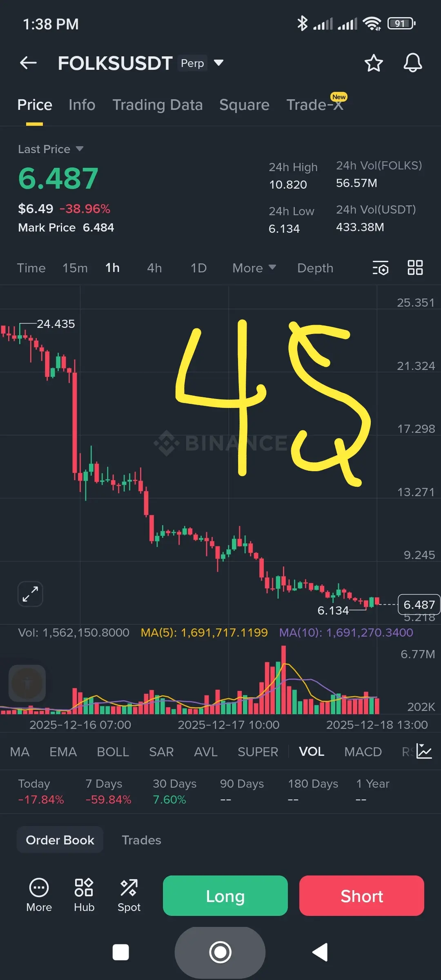441x980 pixels.
Task: Expand the More timeframes dropdown
Action: click(x=254, y=268)
